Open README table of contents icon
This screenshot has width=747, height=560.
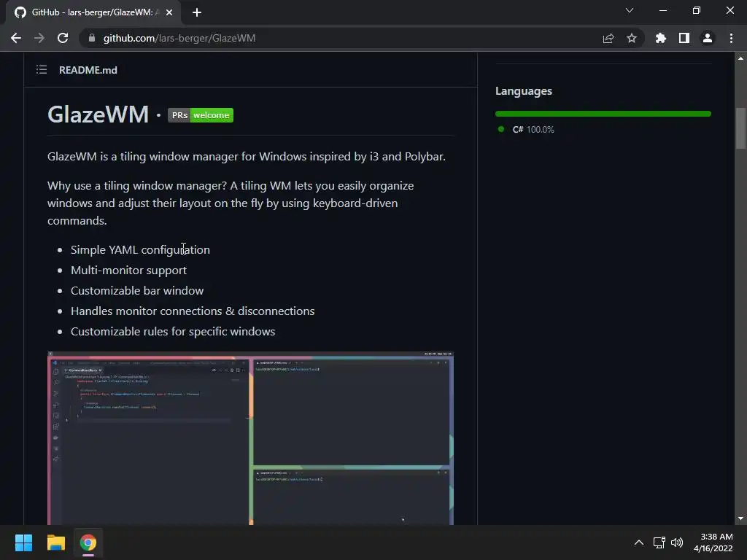(42, 70)
